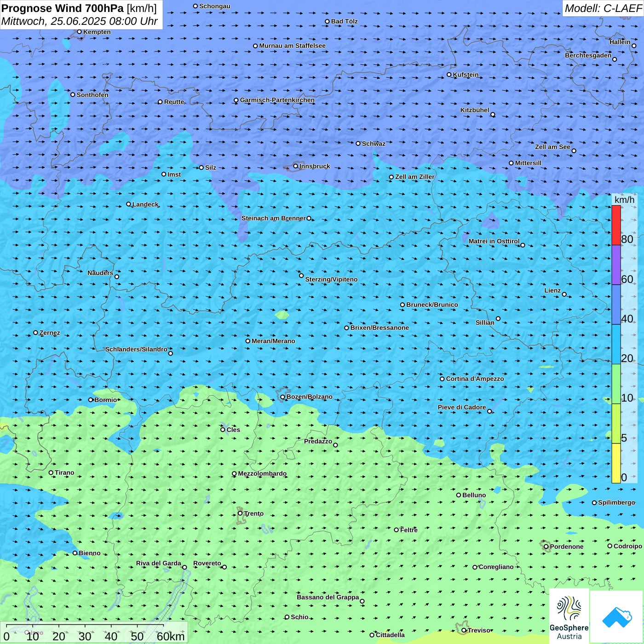Image resolution: width=644 pixels, height=644 pixels.
Task: Click the Pordenone marker
Action: tap(546, 546)
